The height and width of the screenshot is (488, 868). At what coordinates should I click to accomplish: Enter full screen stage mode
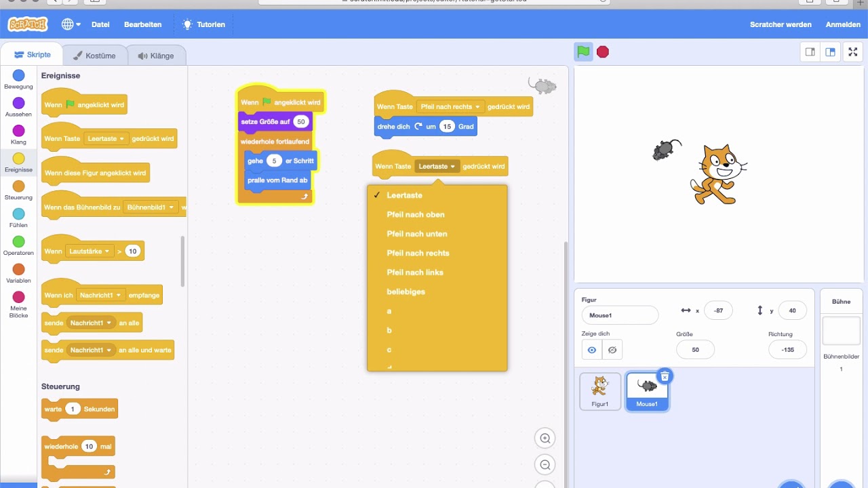point(853,52)
